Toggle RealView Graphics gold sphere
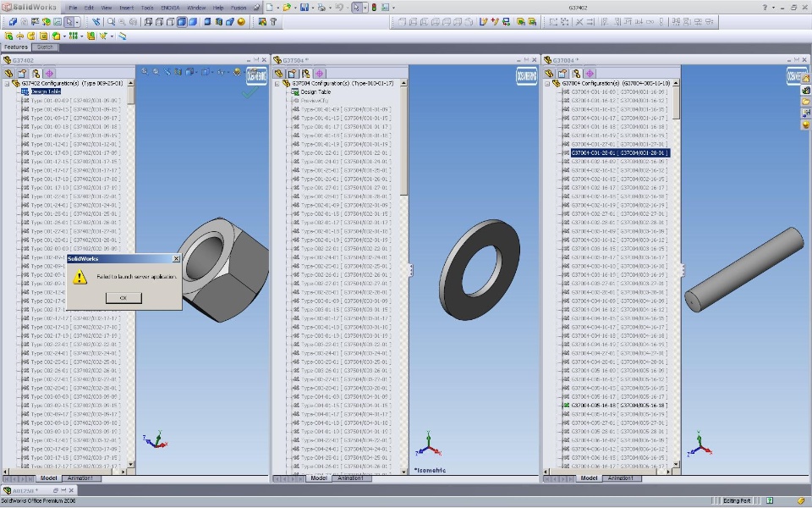Image resolution: width=812 pixels, height=508 pixels. tap(241, 22)
